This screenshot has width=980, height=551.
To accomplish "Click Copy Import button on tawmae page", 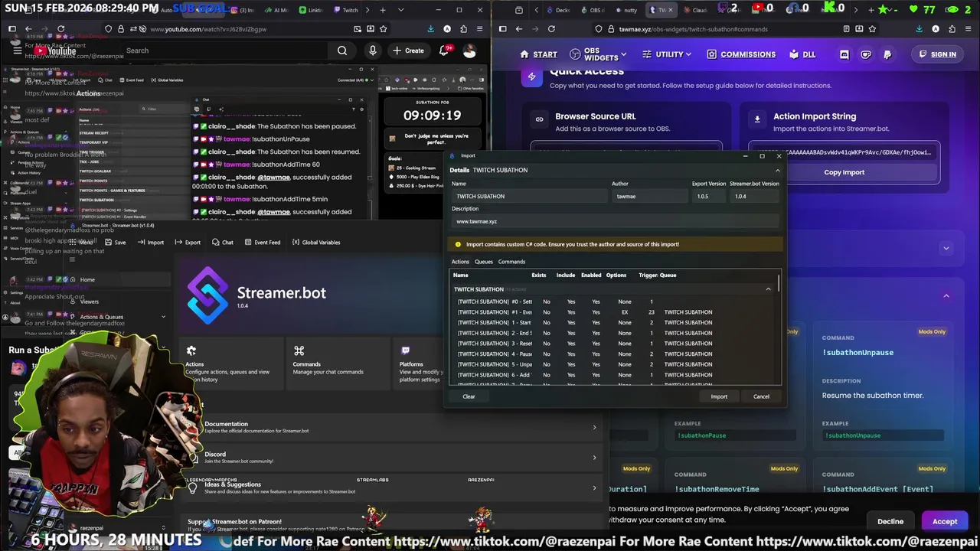I will [844, 172].
